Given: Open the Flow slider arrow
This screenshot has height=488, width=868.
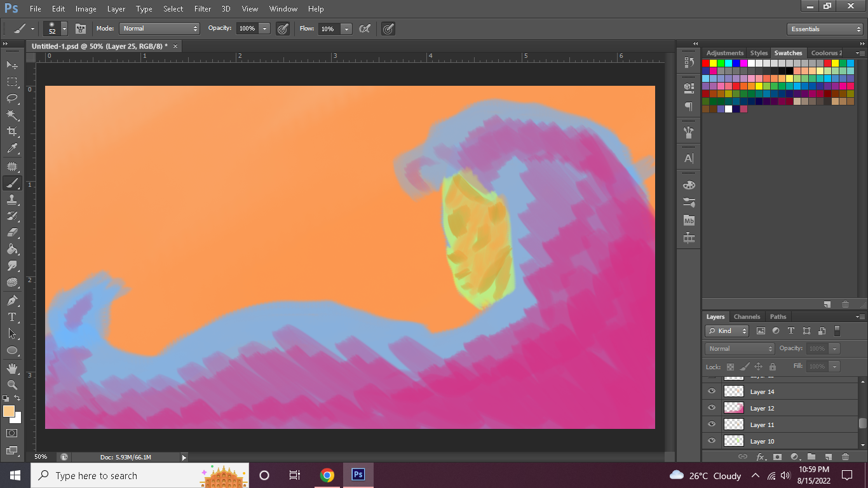Looking at the screenshot, I should pyautogui.click(x=346, y=29).
